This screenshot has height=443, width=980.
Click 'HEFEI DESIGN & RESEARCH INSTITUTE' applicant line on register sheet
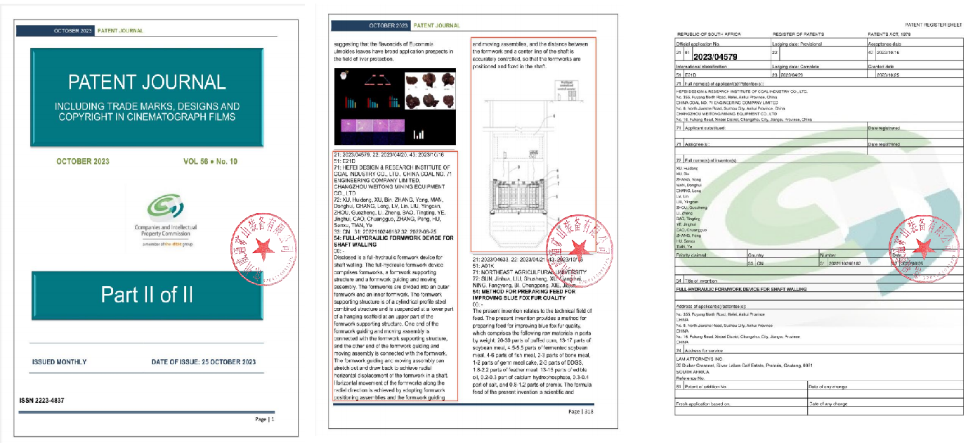pyautogui.click(x=743, y=91)
